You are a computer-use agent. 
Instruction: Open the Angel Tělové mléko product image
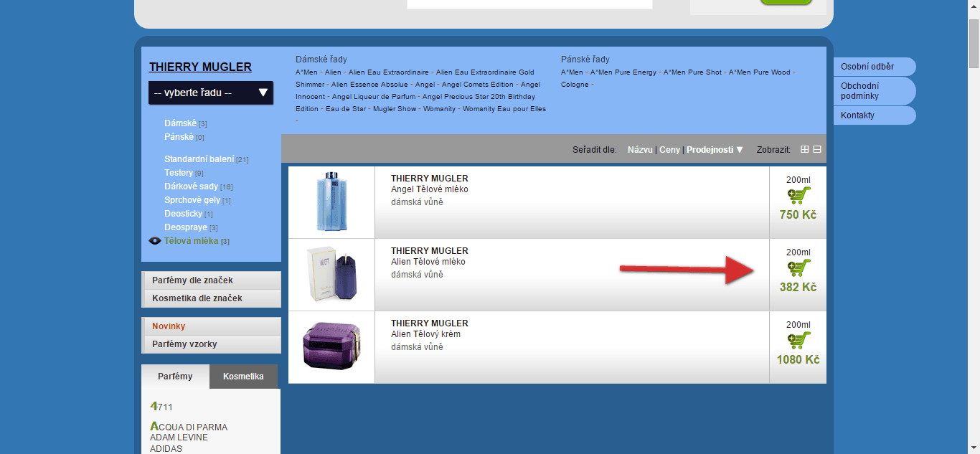tap(331, 202)
